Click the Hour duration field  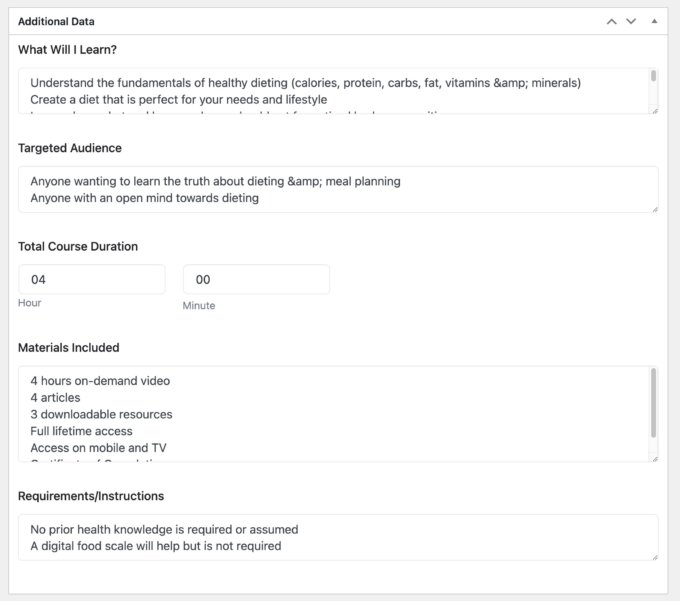point(92,280)
